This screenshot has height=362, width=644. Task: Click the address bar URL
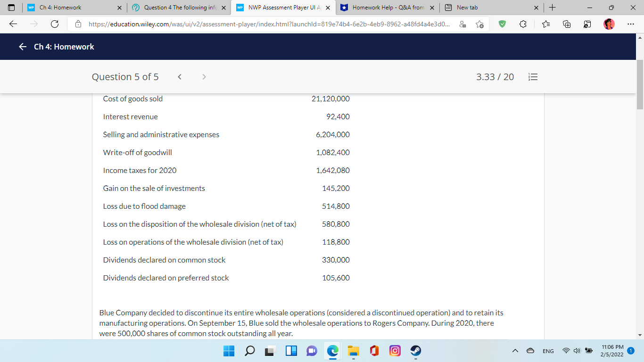(268, 24)
